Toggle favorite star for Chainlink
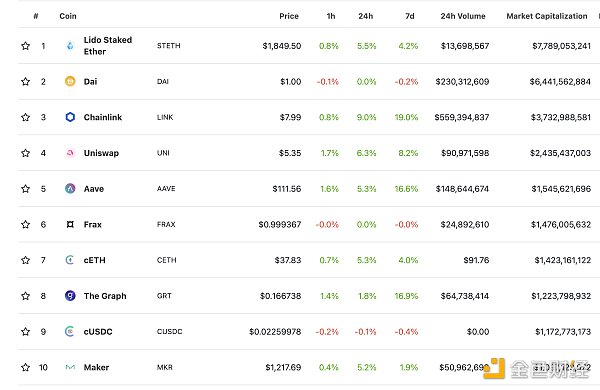This screenshot has height=390, width=600. tap(26, 117)
